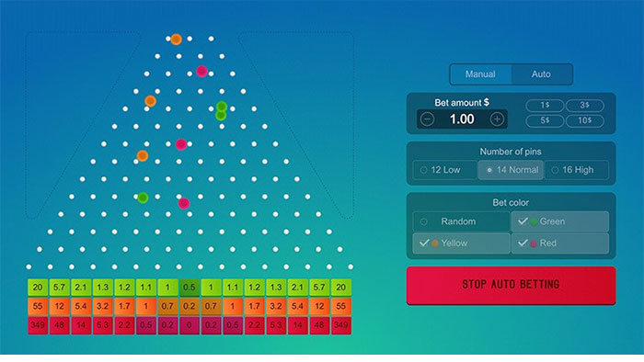Switch to the Auto tab
This screenshot has height=362, width=644.
(541, 74)
